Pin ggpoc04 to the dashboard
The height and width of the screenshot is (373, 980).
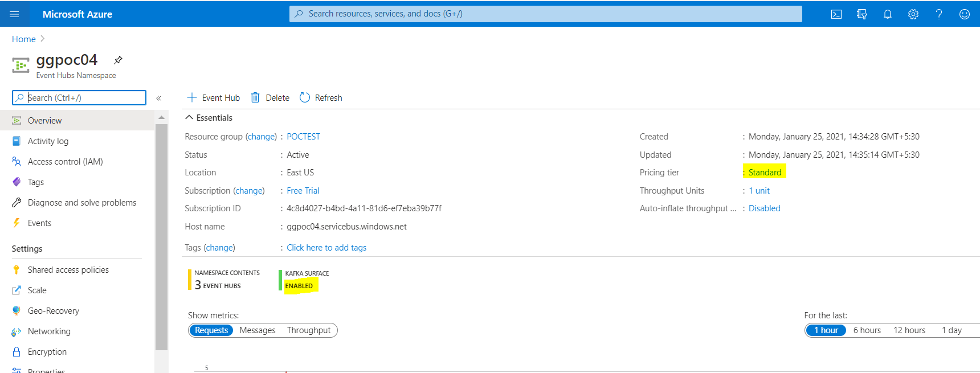click(118, 60)
